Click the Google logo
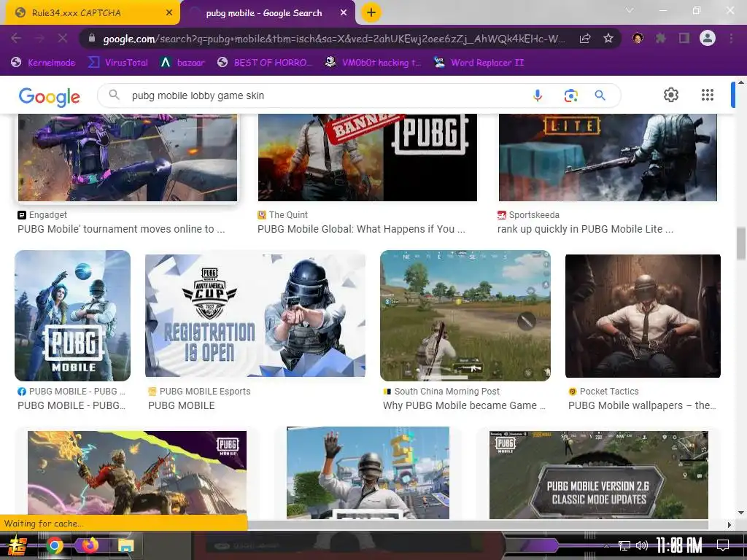Image resolution: width=747 pixels, height=560 pixels. tap(49, 97)
